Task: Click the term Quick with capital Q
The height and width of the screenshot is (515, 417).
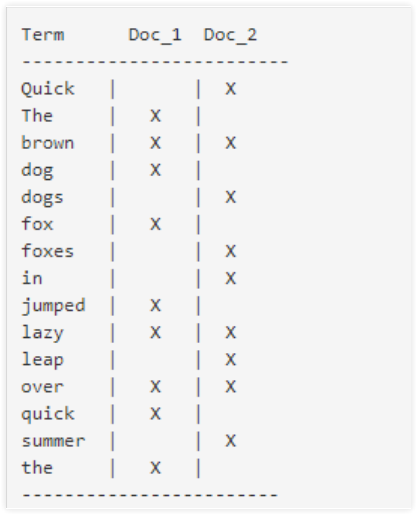Action: tap(48, 89)
